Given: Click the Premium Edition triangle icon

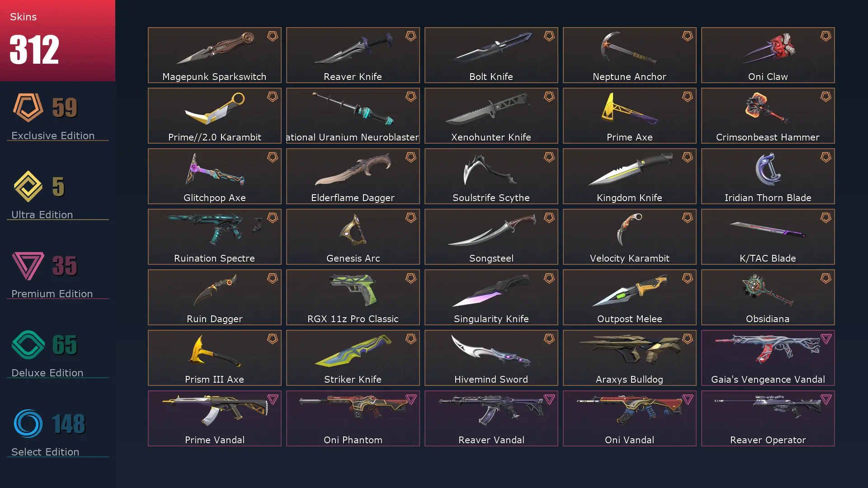Looking at the screenshot, I should 28,266.
